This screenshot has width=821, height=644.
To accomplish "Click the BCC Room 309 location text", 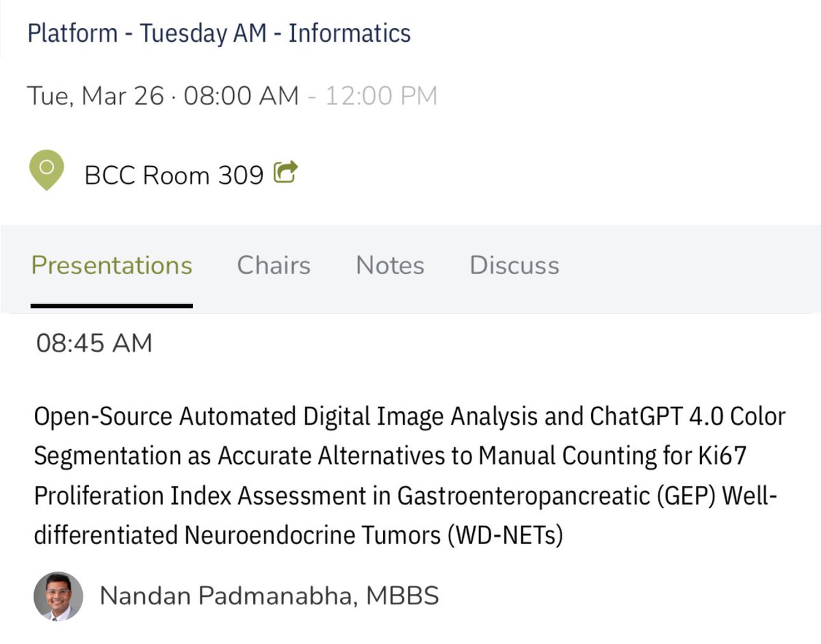I will (x=174, y=174).
